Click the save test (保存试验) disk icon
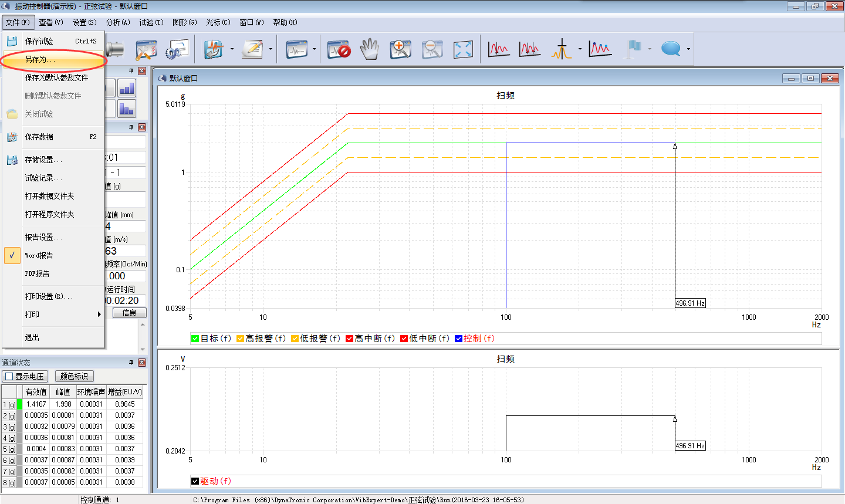Image resolution: width=845 pixels, height=504 pixels. coord(12,41)
